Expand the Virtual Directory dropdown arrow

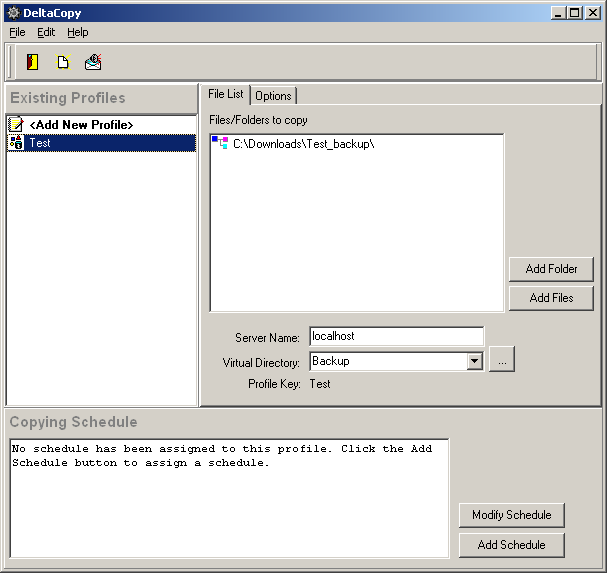coord(474,361)
